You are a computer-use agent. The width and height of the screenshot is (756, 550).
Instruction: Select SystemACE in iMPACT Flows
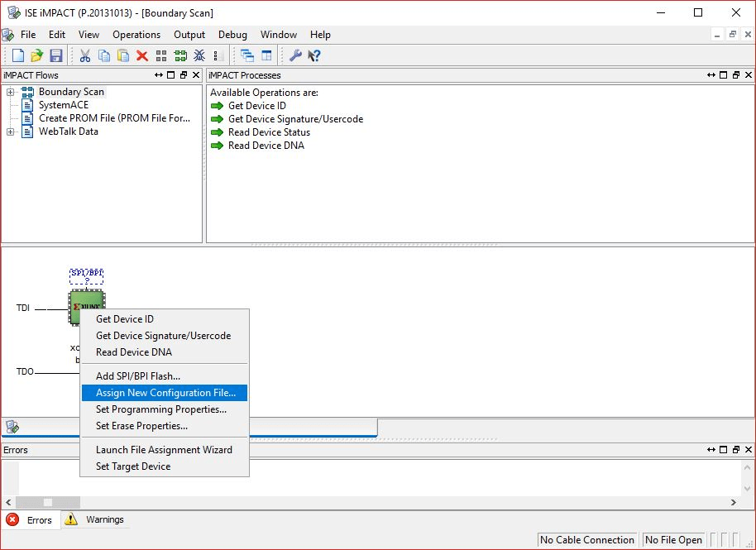point(63,105)
